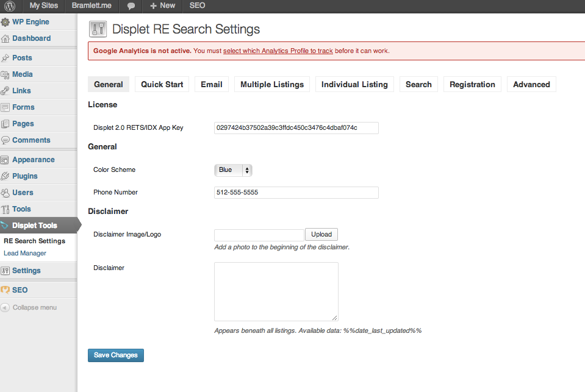This screenshot has width=585, height=392.
Task: Click the Forms icon in sidebar
Action: pos(5,107)
